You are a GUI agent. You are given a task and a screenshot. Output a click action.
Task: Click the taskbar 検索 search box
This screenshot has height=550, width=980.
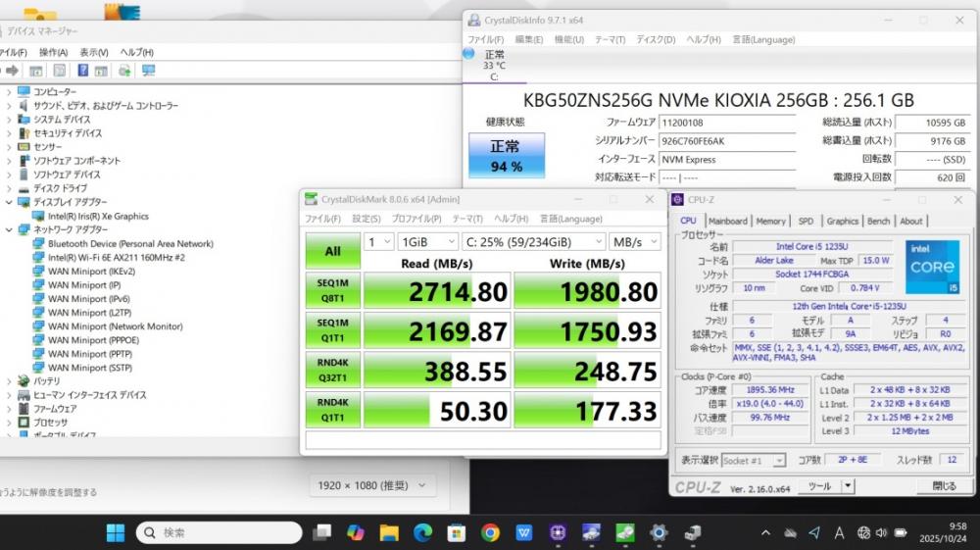[x=219, y=532]
